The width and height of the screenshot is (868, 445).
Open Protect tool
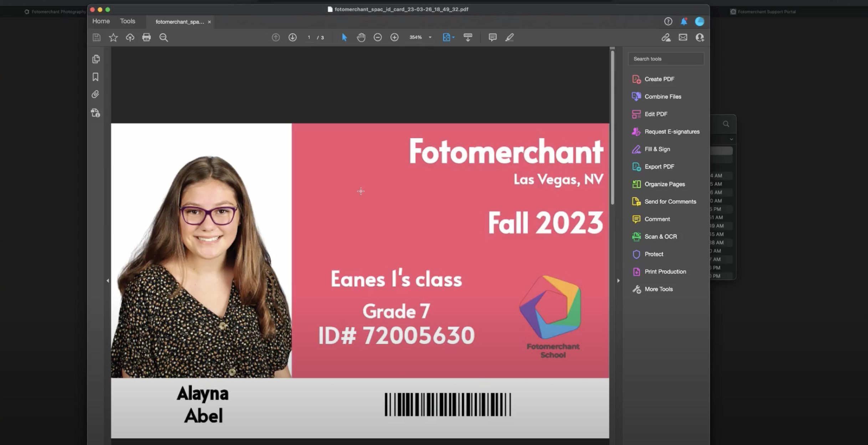coord(648,254)
